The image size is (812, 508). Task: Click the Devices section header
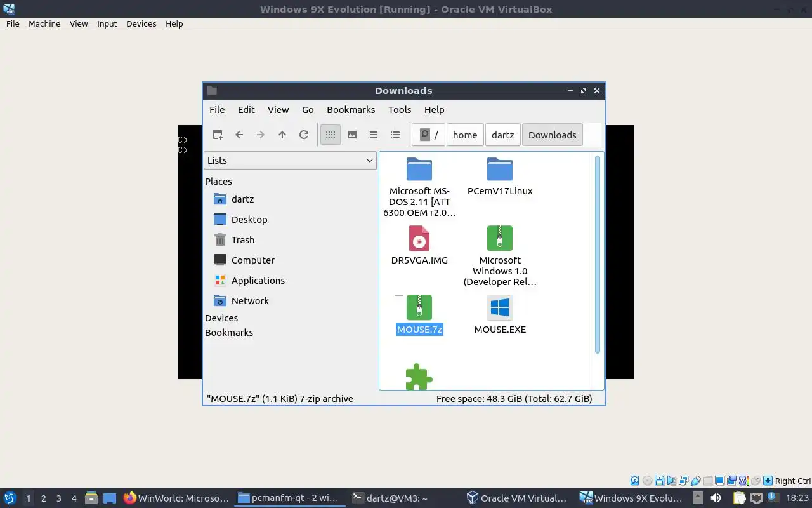pyautogui.click(x=221, y=318)
